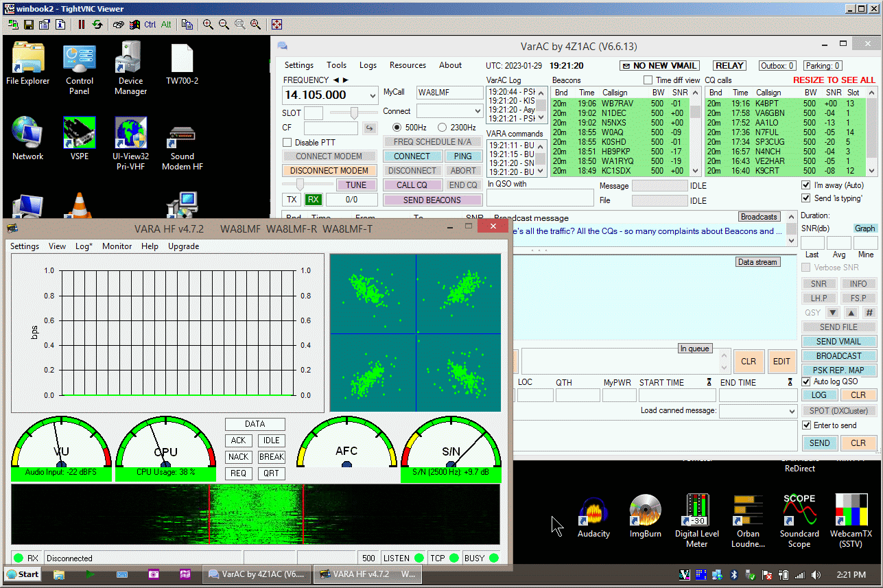Screen dimensions: 883x588
Task: Open VarAC Resources menu
Action: 408,65
